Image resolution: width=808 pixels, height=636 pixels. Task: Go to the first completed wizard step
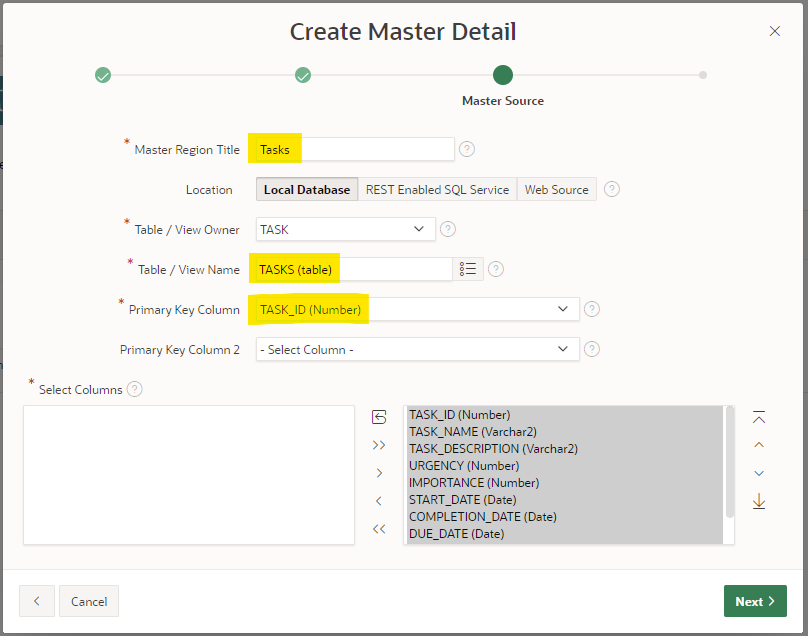[x=103, y=75]
